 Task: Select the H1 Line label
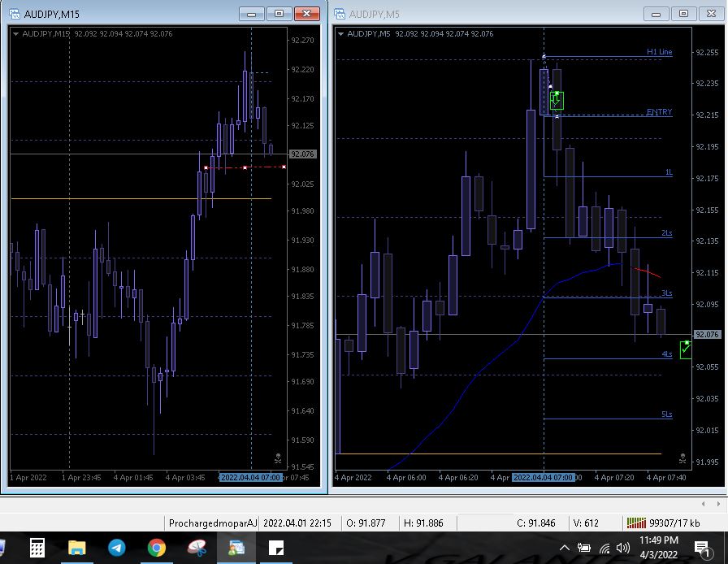659,51
